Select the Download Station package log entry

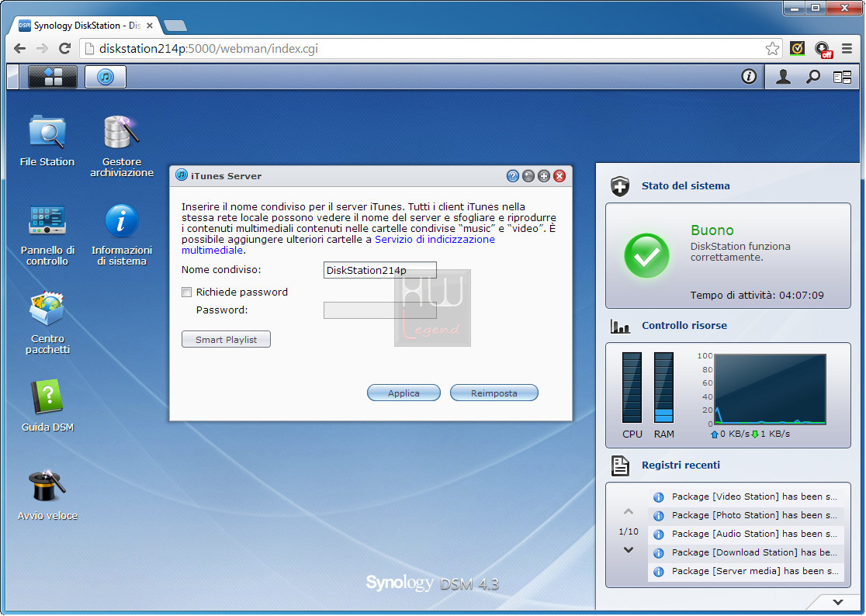coord(746,552)
